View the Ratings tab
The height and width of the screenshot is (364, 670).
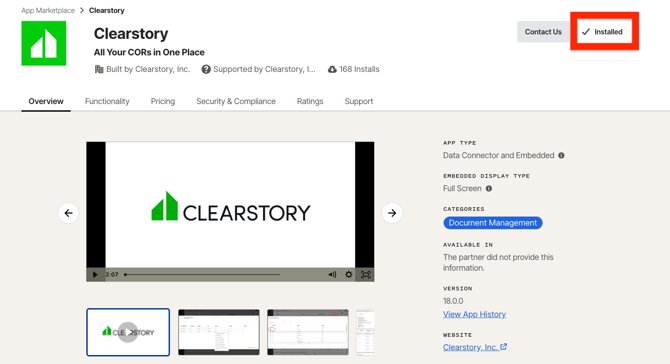point(310,101)
